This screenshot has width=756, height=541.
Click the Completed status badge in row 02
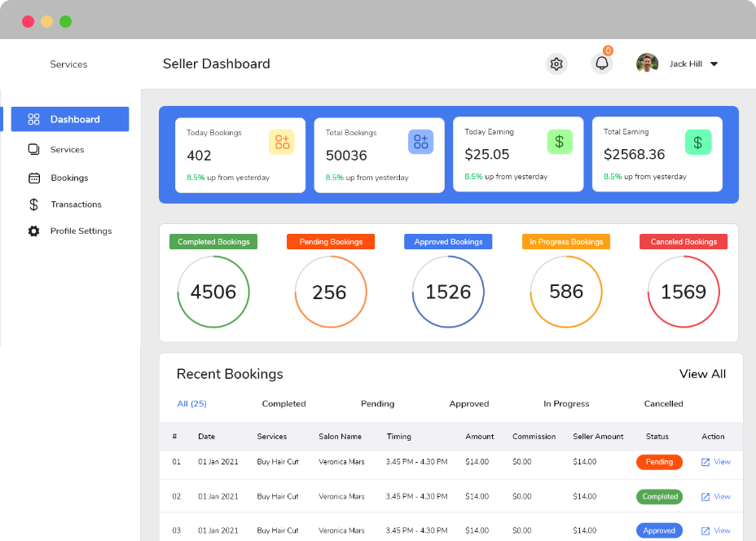(659, 496)
